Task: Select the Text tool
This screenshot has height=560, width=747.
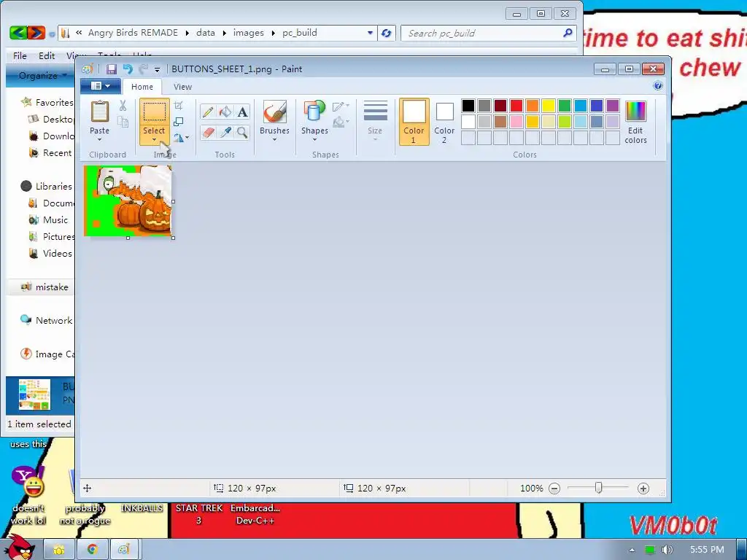Action: click(x=242, y=112)
